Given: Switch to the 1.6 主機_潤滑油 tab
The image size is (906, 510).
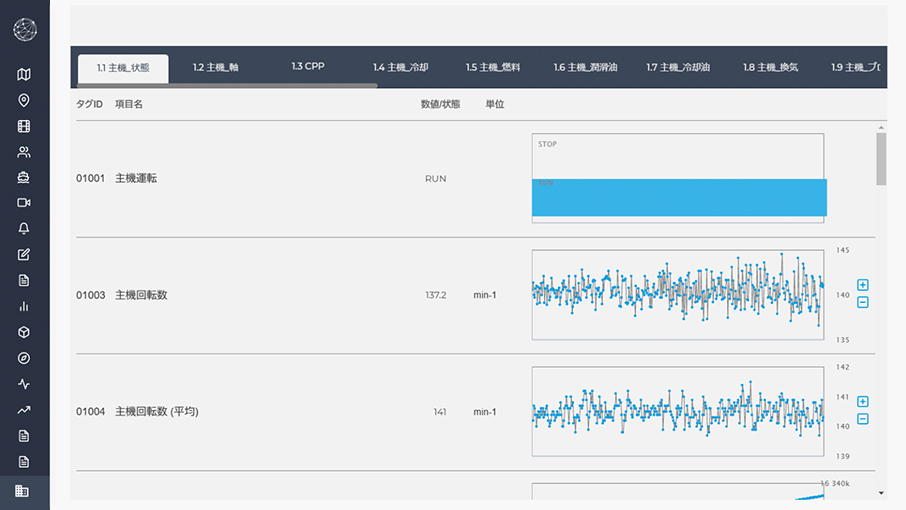Looking at the screenshot, I should tap(585, 68).
